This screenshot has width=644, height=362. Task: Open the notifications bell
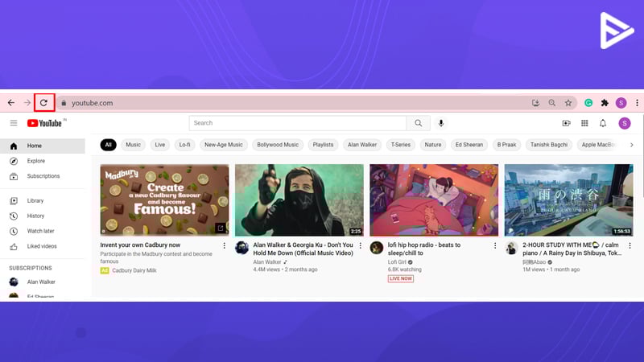(602, 123)
